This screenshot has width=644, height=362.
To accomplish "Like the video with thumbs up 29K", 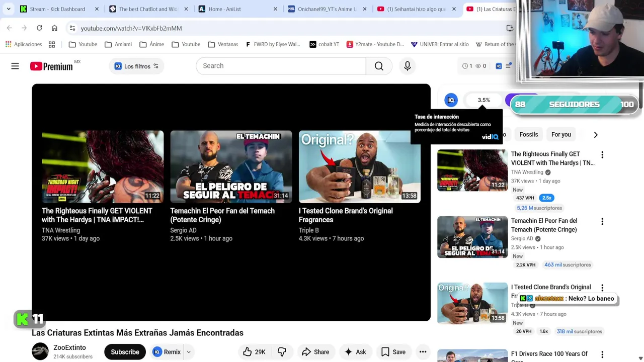I will click(254, 352).
